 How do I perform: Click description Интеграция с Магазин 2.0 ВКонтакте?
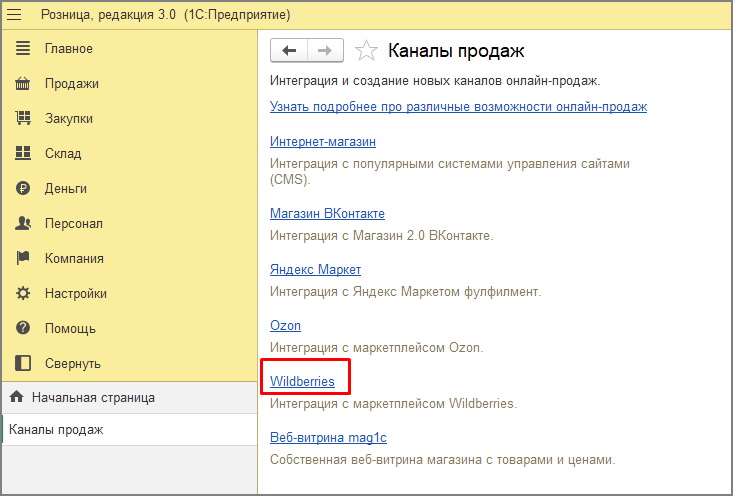click(381, 235)
